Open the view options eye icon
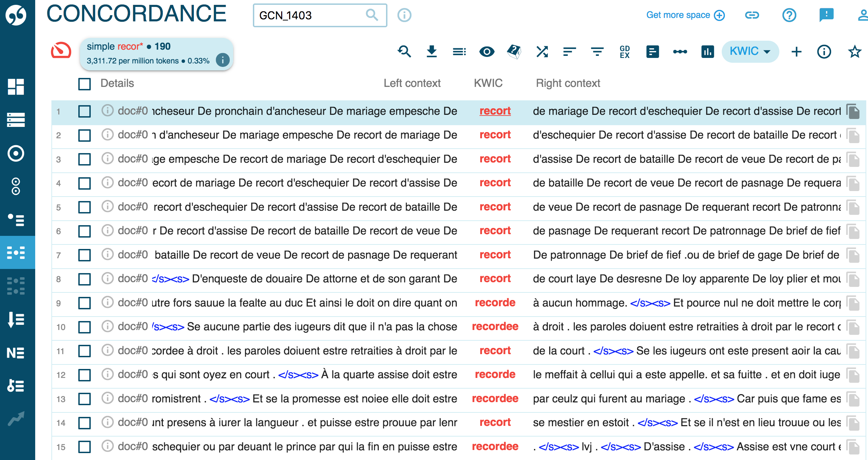Screen dimensions: 868x460 point(487,52)
